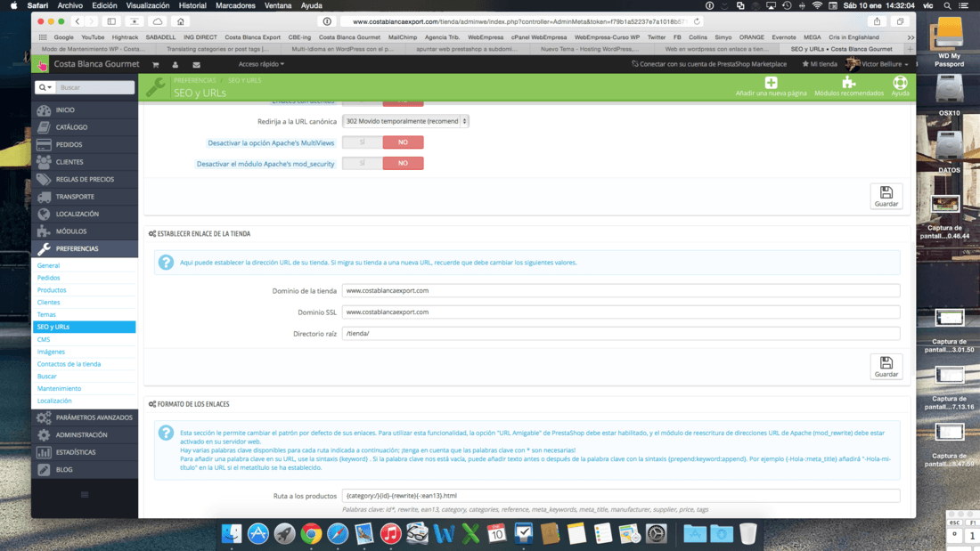
Task: Open the Catálogo sidebar section
Action: [x=85, y=127]
